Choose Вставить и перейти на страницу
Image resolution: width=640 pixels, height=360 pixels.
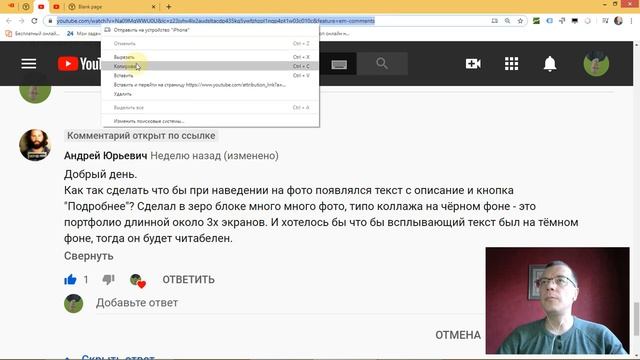[210, 85]
